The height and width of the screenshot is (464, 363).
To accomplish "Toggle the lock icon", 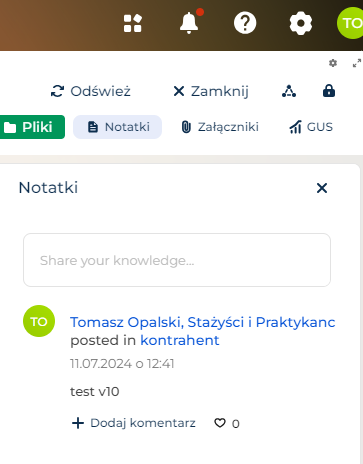I will pos(329,91).
